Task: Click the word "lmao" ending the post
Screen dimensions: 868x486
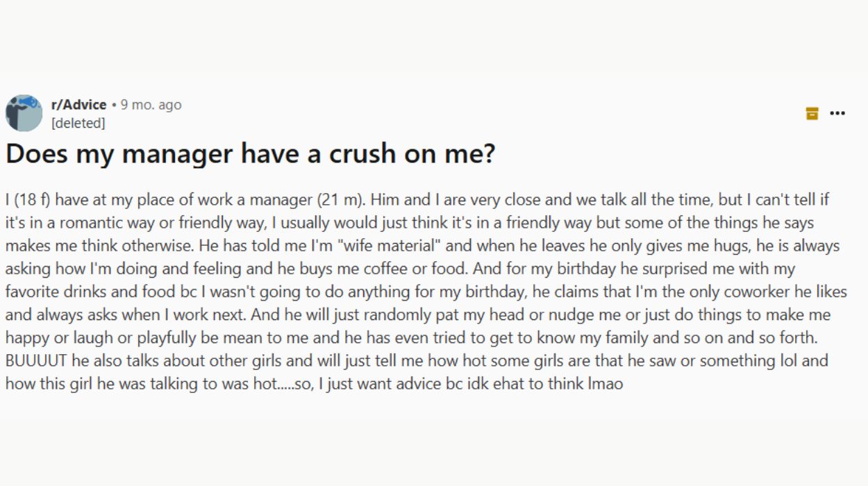Action: (x=605, y=383)
